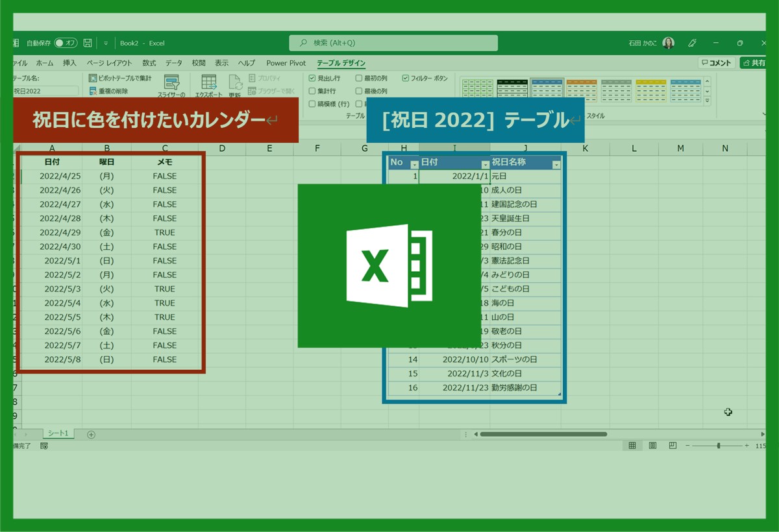Add a new sheet with plus icon

(x=91, y=434)
